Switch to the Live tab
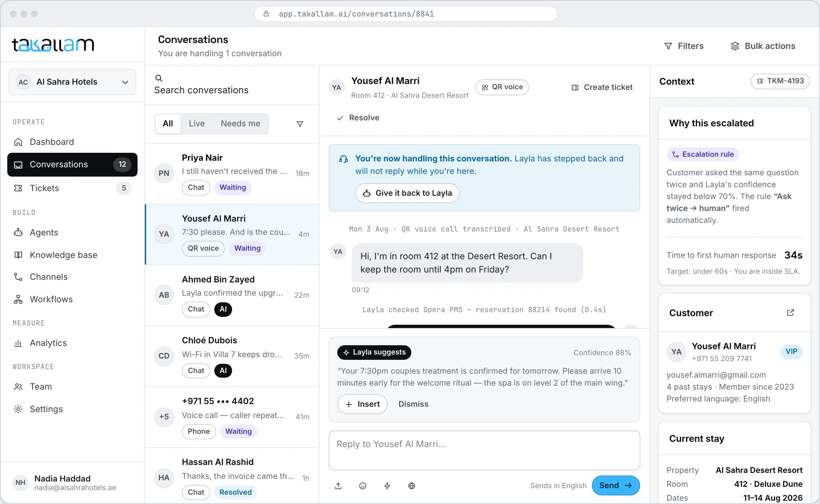This screenshot has height=504, width=820. [x=197, y=124]
